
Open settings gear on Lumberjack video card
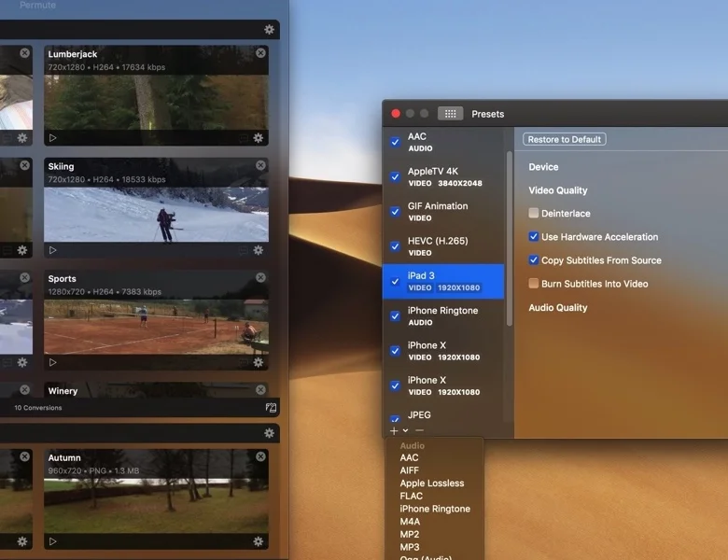(x=259, y=138)
